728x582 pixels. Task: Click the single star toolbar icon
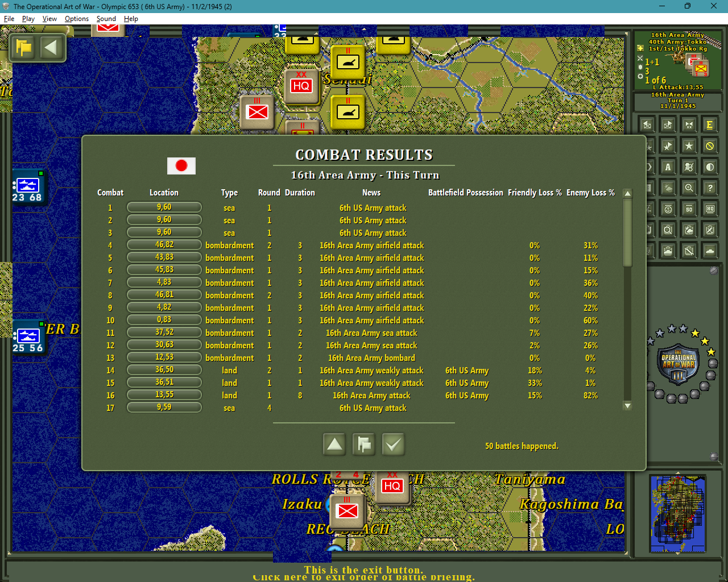(689, 145)
